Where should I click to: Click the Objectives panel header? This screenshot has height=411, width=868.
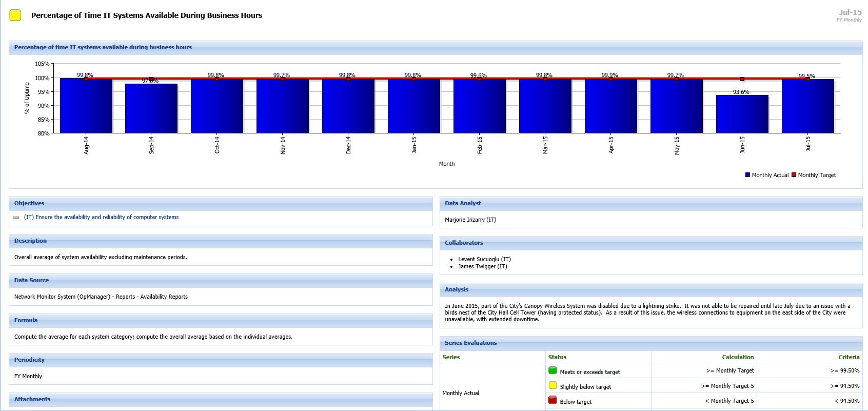coord(221,204)
